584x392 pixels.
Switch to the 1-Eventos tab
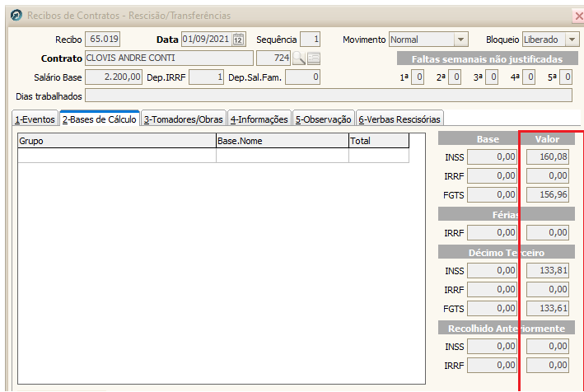click(x=35, y=119)
